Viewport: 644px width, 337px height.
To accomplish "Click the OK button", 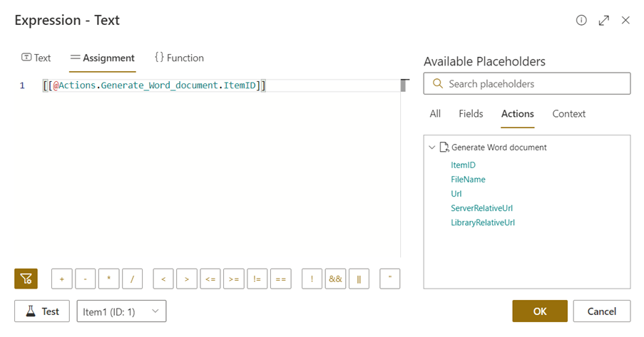I will pyautogui.click(x=539, y=311).
